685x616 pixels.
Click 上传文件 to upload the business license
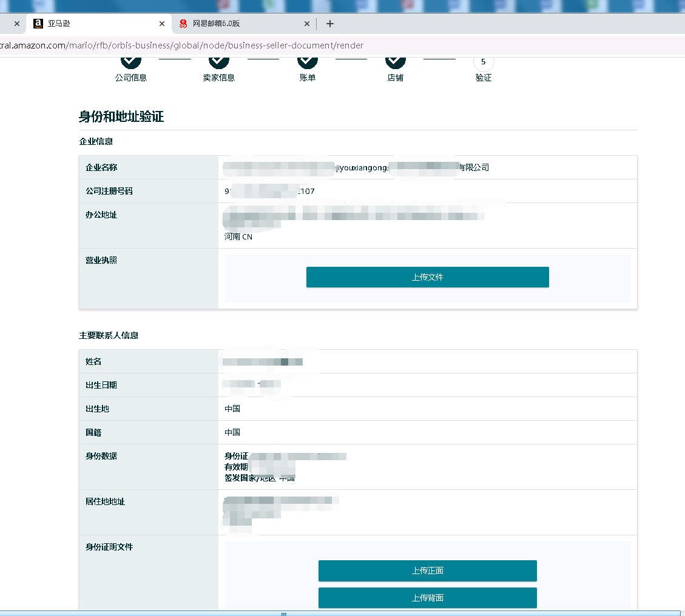tap(427, 277)
